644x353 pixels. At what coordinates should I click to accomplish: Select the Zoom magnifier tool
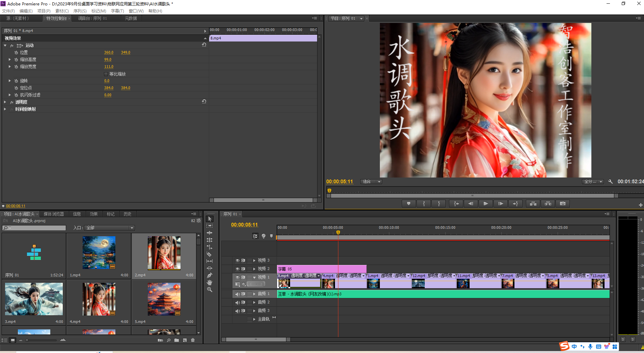209,290
